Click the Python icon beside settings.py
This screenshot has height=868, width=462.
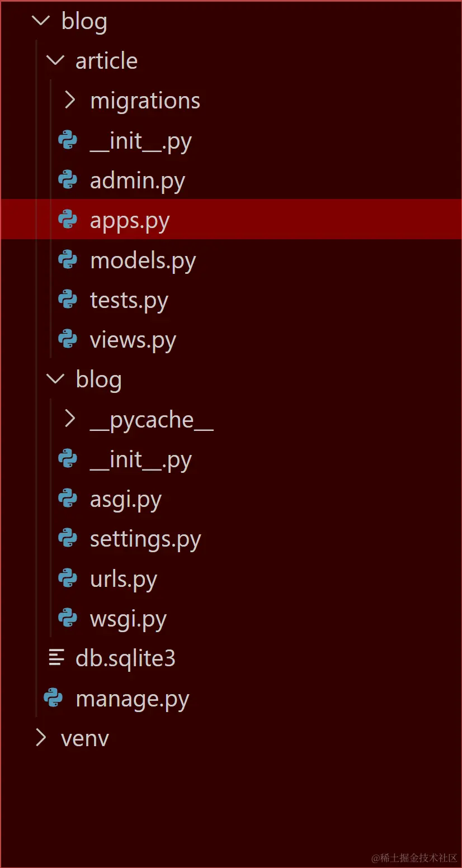click(68, 539)
